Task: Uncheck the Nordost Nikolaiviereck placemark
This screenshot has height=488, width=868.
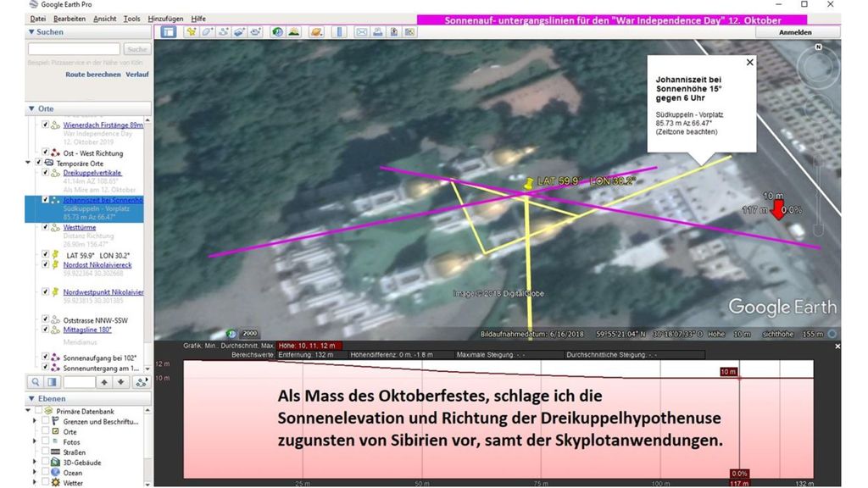Action: coord(46,264)
